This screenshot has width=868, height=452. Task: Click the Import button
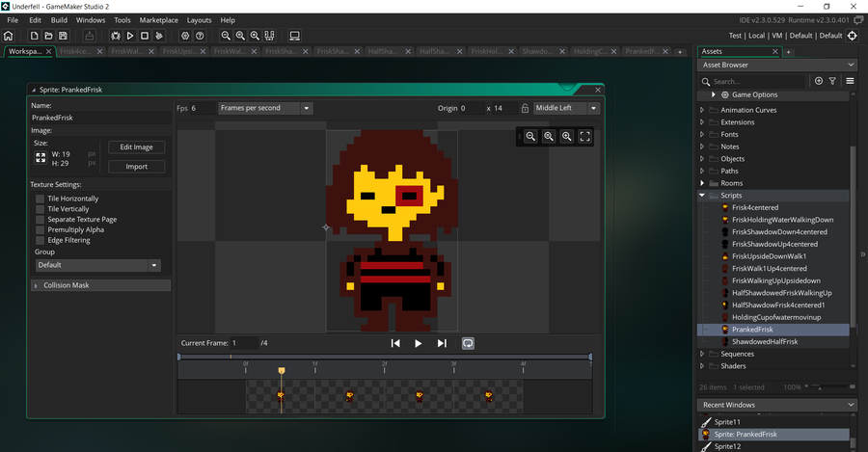point(137,167)
